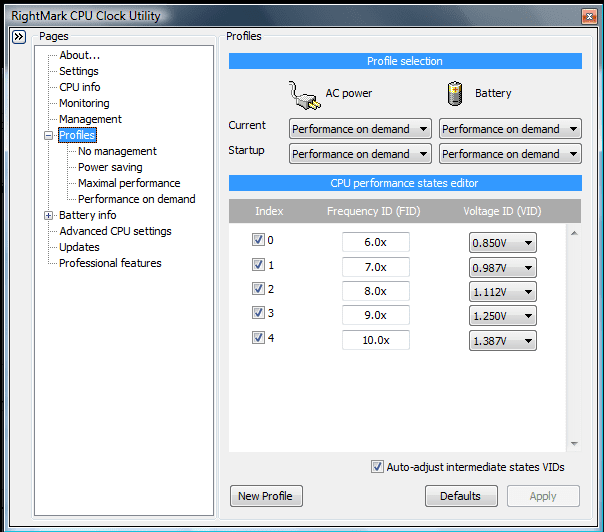This screenshot has width=604, height=532.
Task: Toggle the index 3 state checkbox
Action: click(x=258, y=312)
